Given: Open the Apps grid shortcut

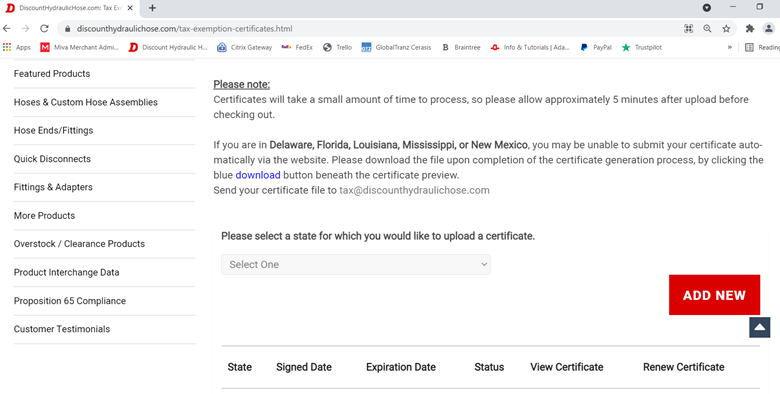Looking at the screenshot, I should (16, 47).
